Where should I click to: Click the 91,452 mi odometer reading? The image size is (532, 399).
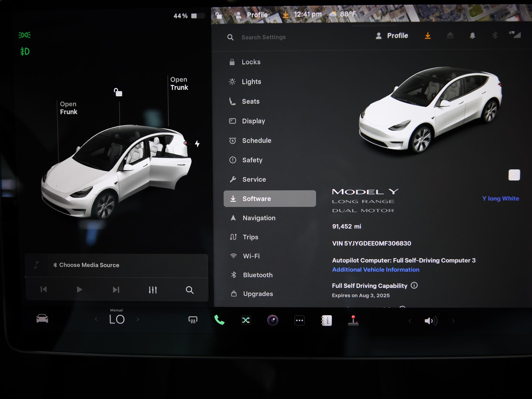pos(347,226)
